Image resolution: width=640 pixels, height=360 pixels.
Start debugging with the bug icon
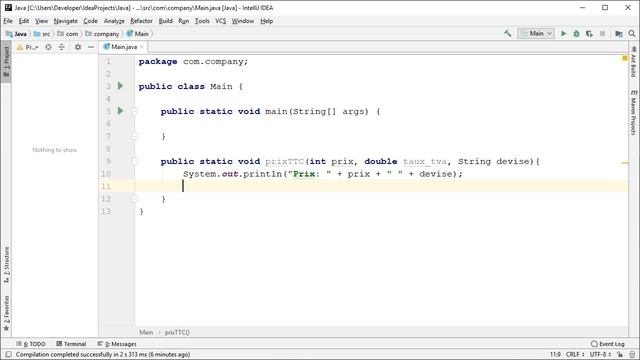pyautogui.click(x=576, y=33)
